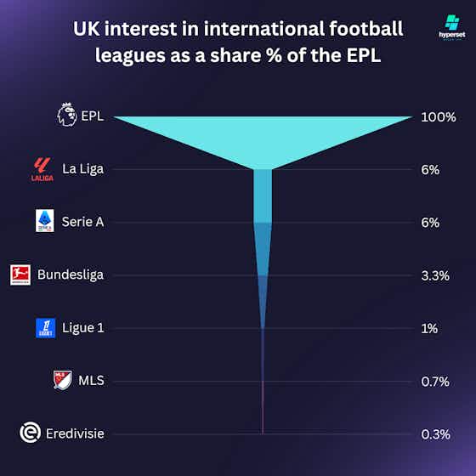
Task: Click the 3.3% value label
Action: click(x=435, y=276)
